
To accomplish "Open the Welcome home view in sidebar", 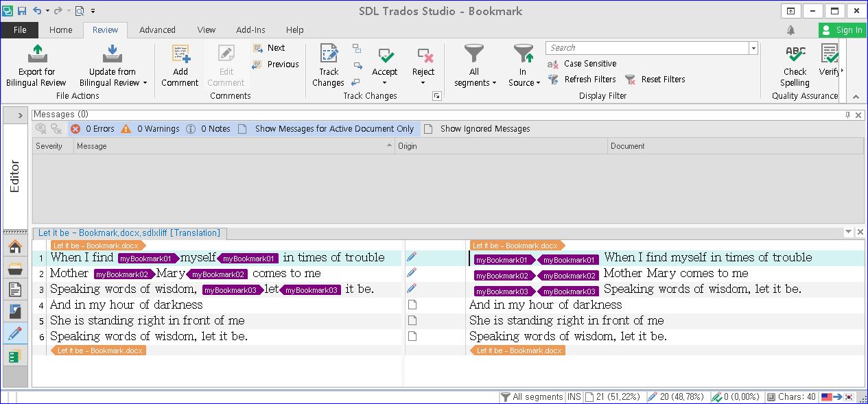I will tap(15, 246).
